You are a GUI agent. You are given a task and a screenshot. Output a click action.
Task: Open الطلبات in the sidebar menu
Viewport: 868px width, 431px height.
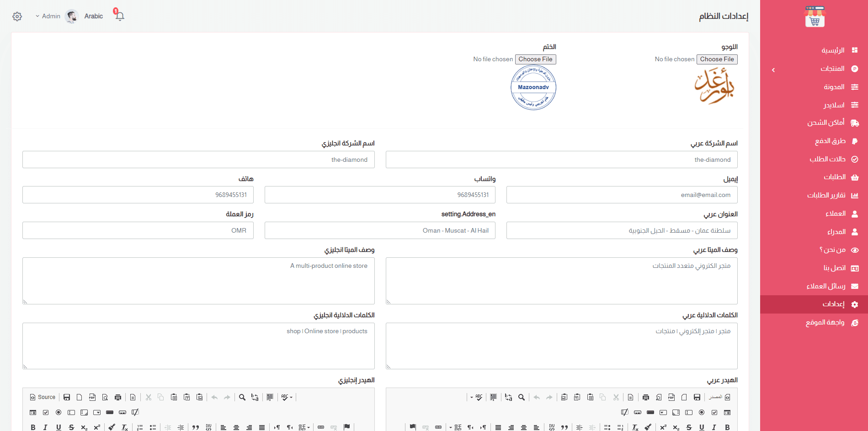point(835,177)
